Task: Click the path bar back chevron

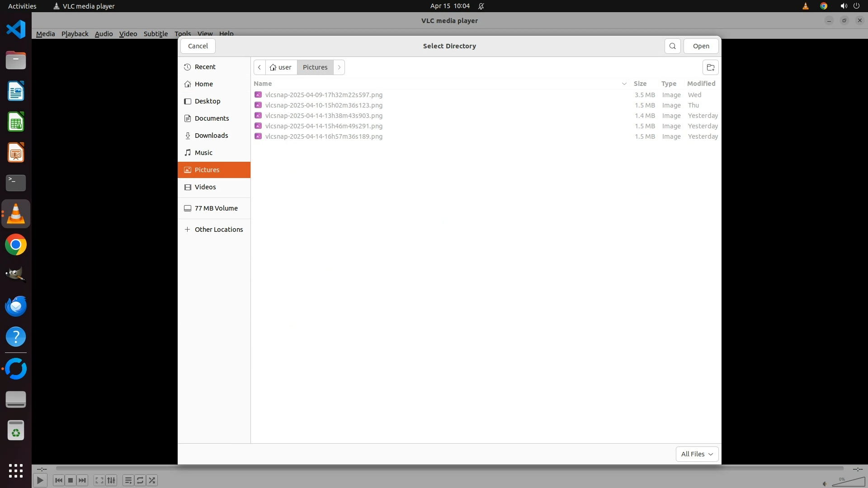Action: (x=259, y=67)
